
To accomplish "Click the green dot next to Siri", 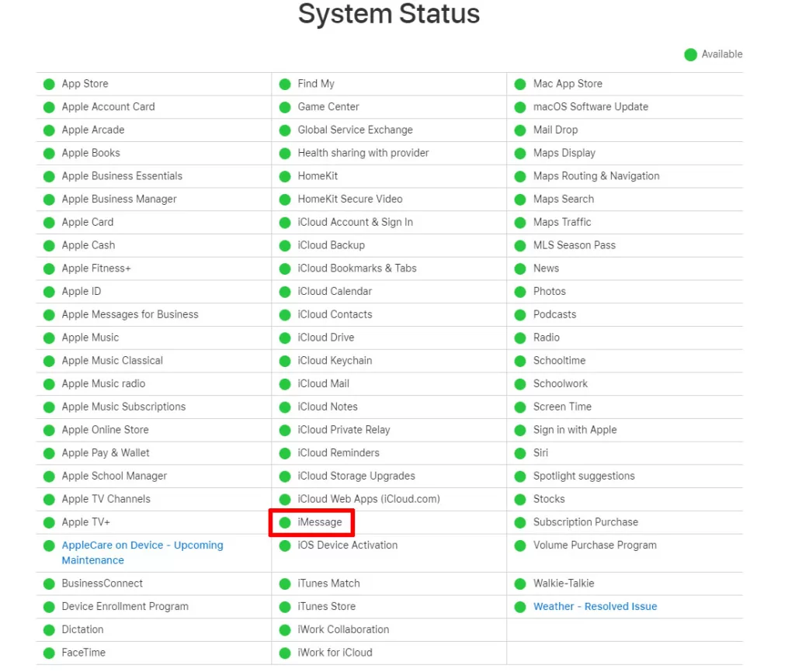I will click(x=520, y=454).
